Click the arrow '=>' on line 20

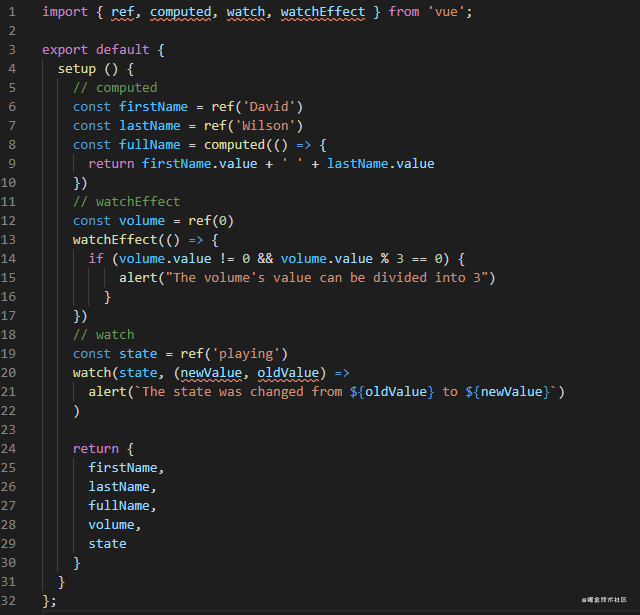[342, 373]
